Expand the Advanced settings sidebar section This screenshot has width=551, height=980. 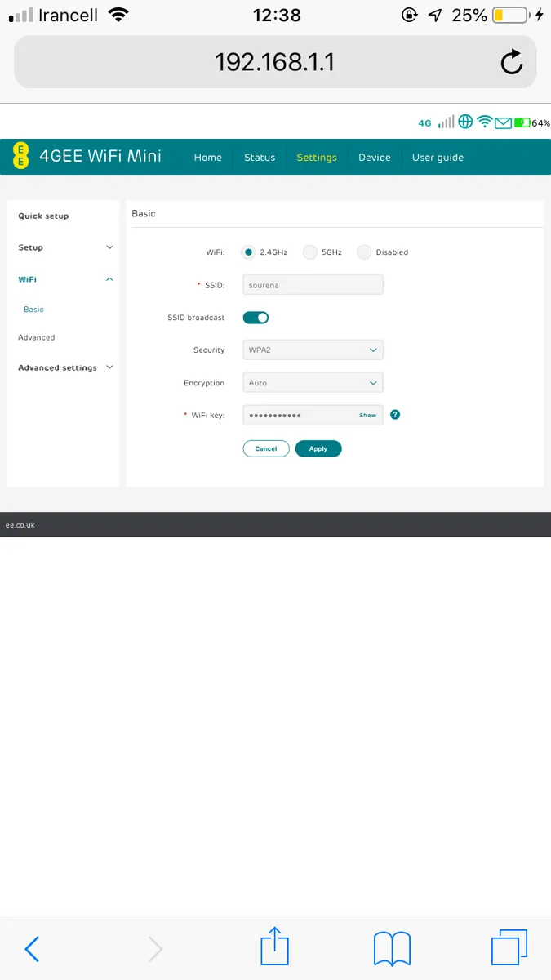[x=65, y=367]
